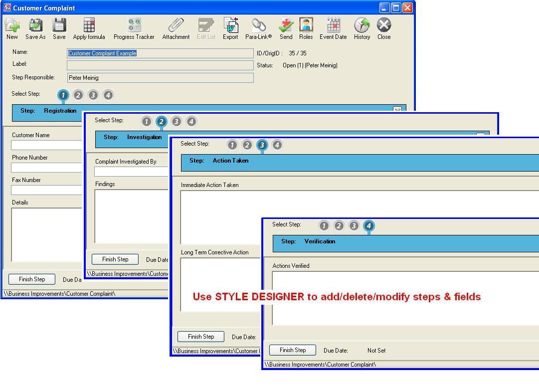
Task: Send the complaint form
Action: (x=286, y=25)
